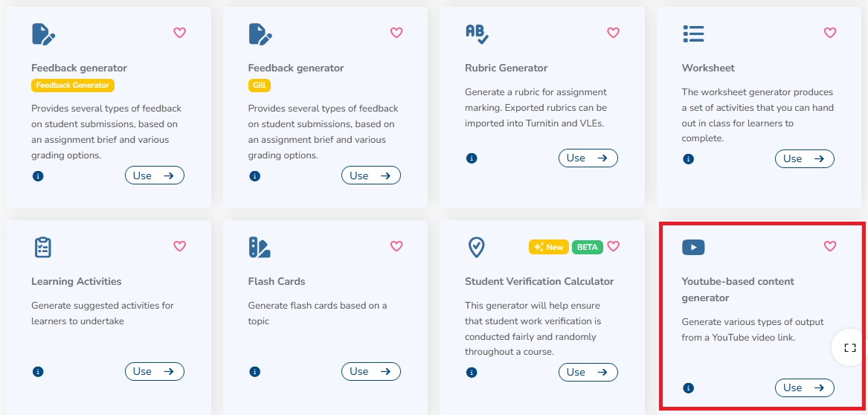Toggle heart on Learning Activities card

[x=179, y=246]
